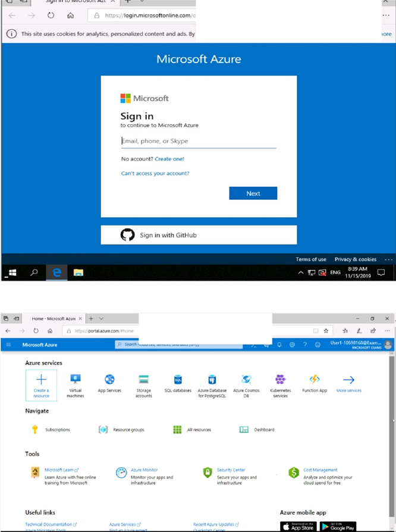Image resolution: width=396 pixels, height=532 pixels.
Task: Open Cost Management tool
Action: (x=320, y=470)
